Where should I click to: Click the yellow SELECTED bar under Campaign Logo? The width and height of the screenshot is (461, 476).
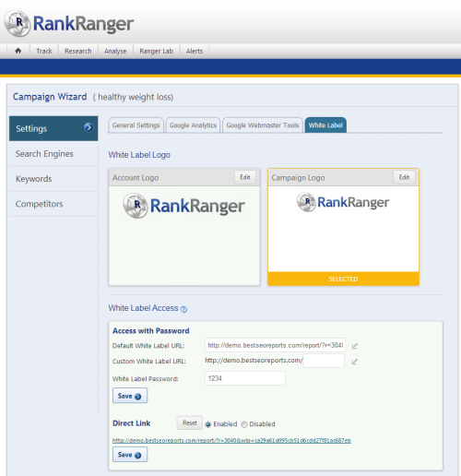tap(343, 279)
